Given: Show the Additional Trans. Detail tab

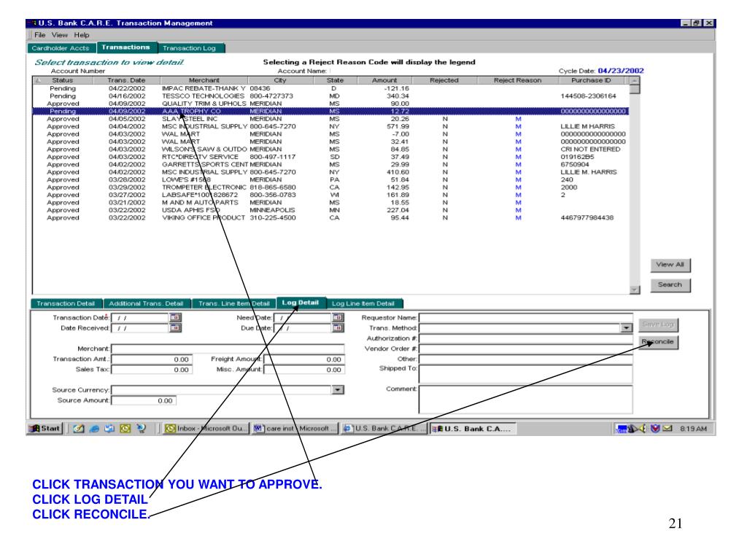Looking at the screenshot, I should click(x=146, y=304).
